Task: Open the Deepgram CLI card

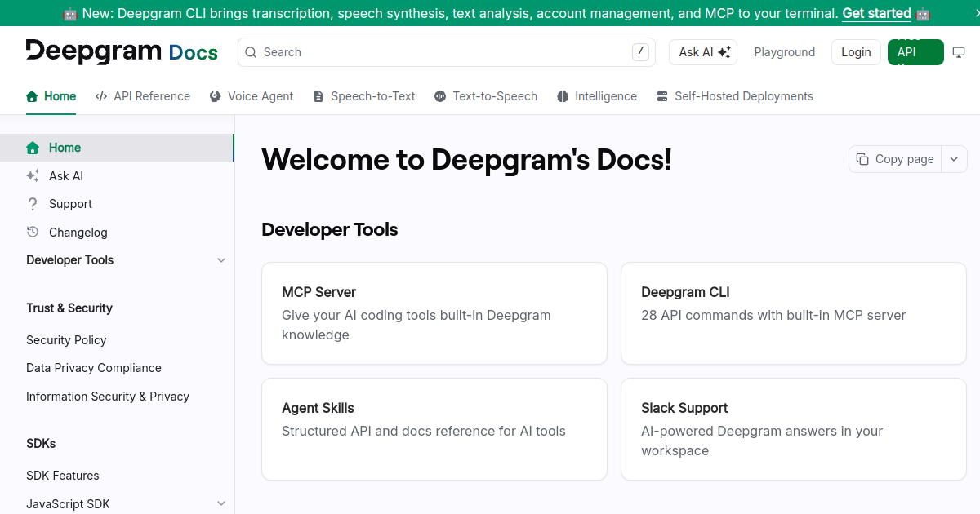Action: point(794,313)
